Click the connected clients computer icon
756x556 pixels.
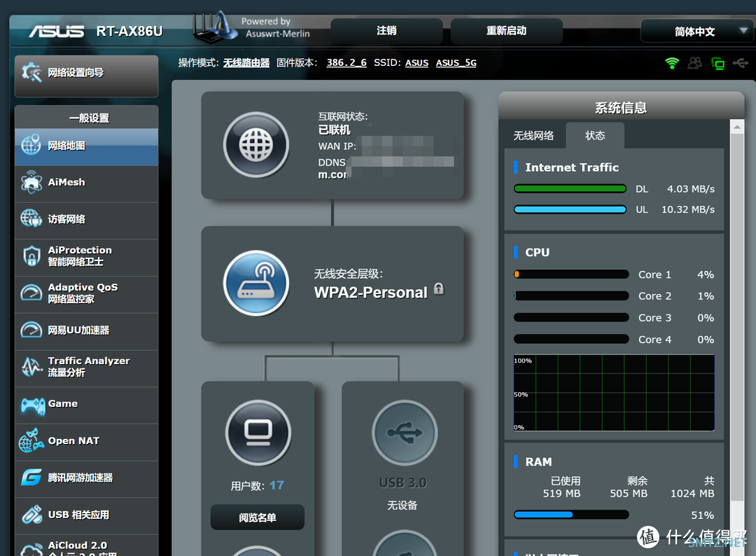click(x=258, y=433)
